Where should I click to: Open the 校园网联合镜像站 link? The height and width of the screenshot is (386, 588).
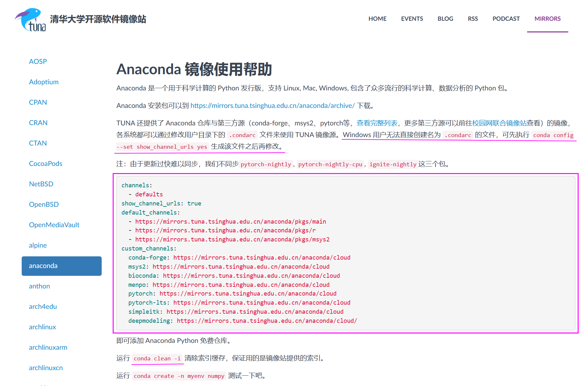499,123
